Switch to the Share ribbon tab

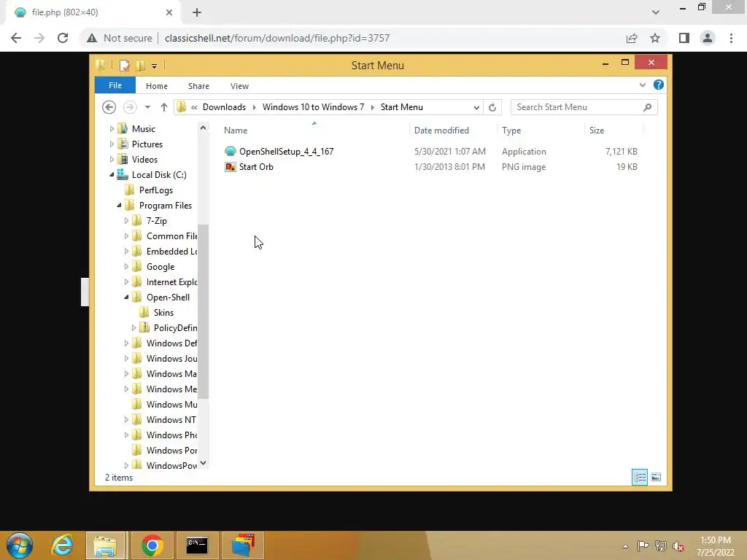tap(198, 86)
